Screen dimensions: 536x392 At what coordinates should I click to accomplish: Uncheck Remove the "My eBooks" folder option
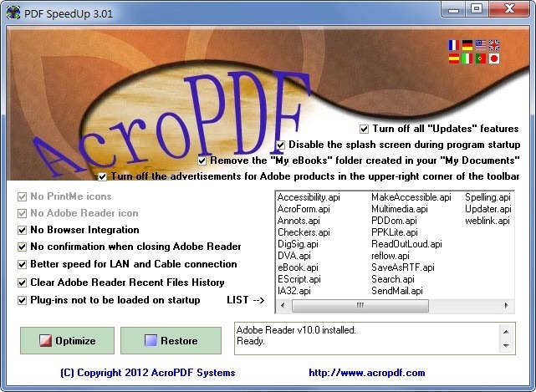[202, 160]
